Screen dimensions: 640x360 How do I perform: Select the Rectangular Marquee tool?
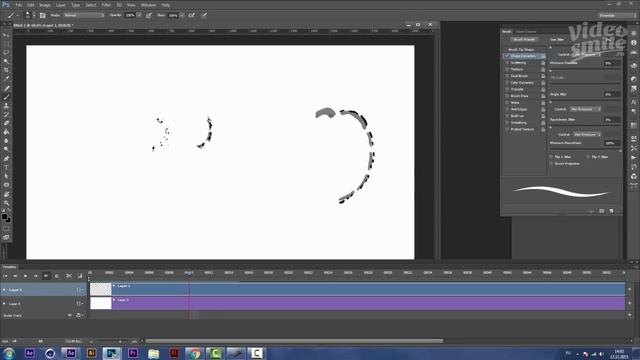(6, 44)
